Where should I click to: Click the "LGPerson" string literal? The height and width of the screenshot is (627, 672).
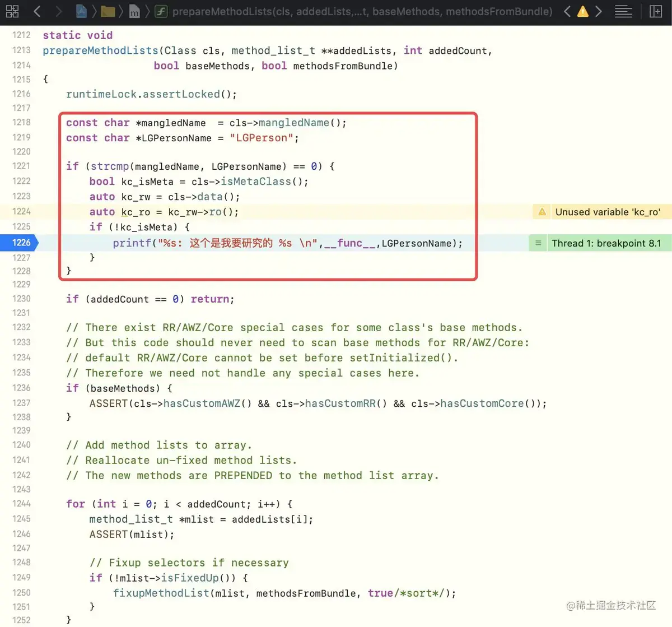click(x=262, y=138)
